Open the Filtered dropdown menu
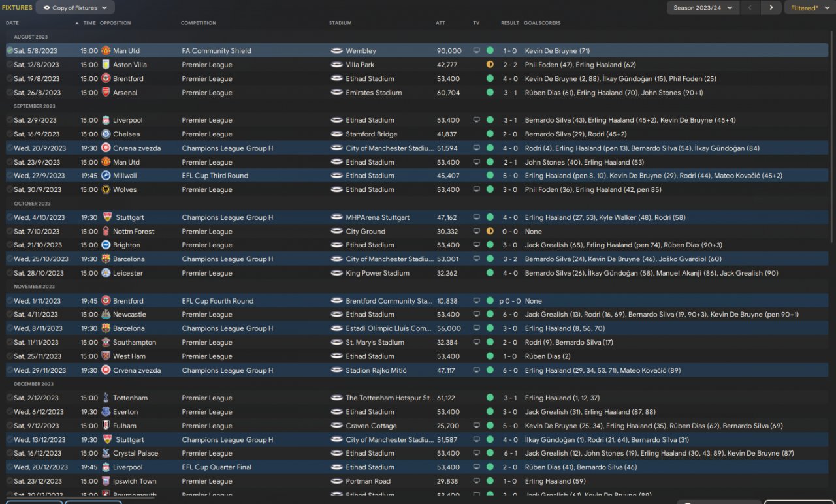The height and width of the screenshot is (504, 836). click(x=808, y=8)
